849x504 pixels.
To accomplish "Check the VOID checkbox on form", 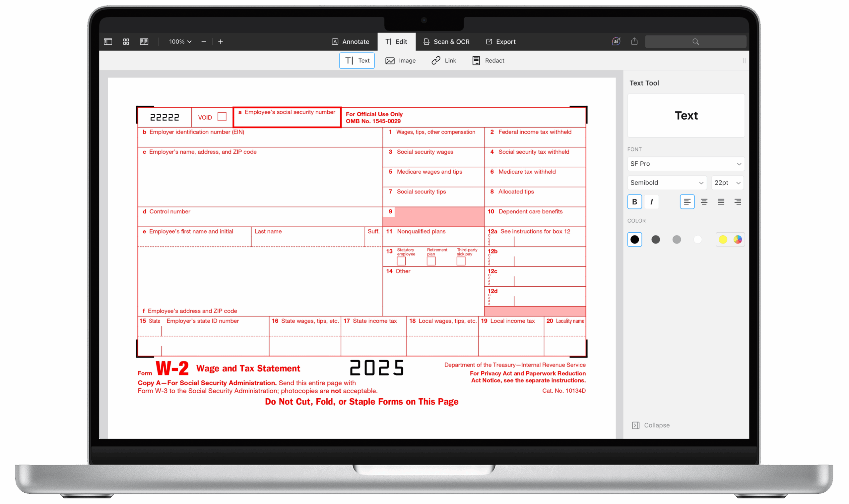I will click(x=222, y=117).
